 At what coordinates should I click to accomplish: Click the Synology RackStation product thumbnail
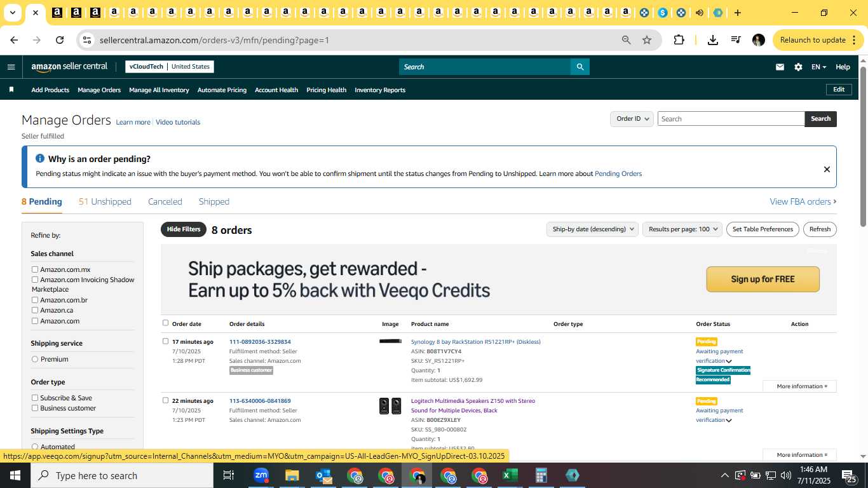coord(390,341)
